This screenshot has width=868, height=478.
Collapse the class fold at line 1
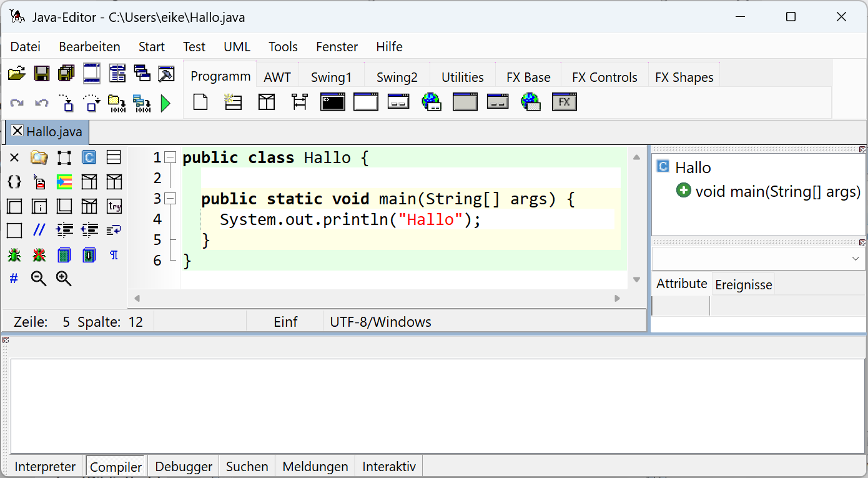click(170, 157)
